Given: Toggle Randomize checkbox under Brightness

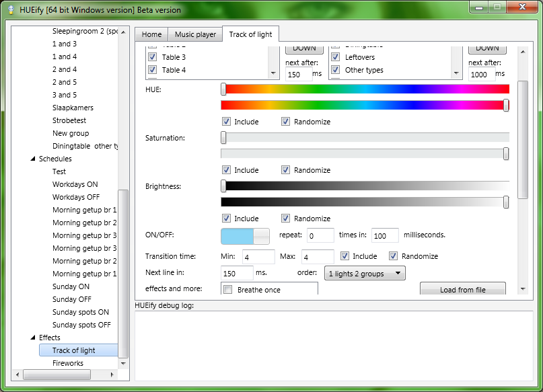Looking at the screenshot, I should (x=285, y=219).
